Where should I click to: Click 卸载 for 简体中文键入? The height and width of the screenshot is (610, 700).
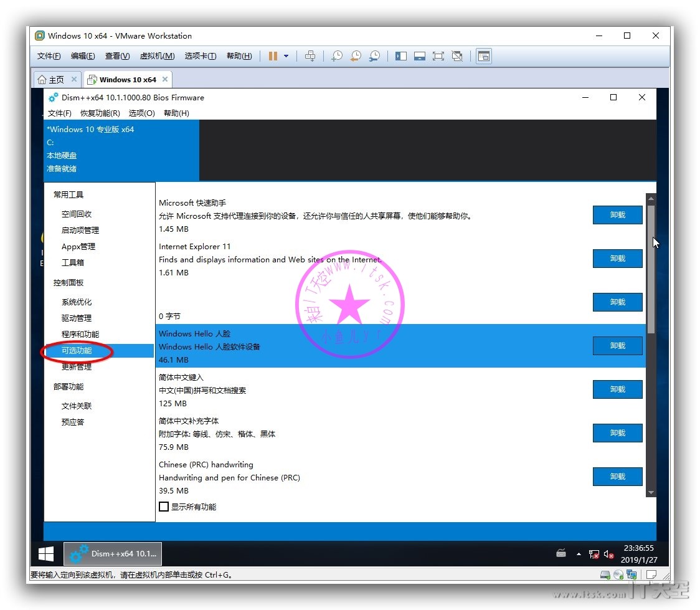[x=617, y=389]
